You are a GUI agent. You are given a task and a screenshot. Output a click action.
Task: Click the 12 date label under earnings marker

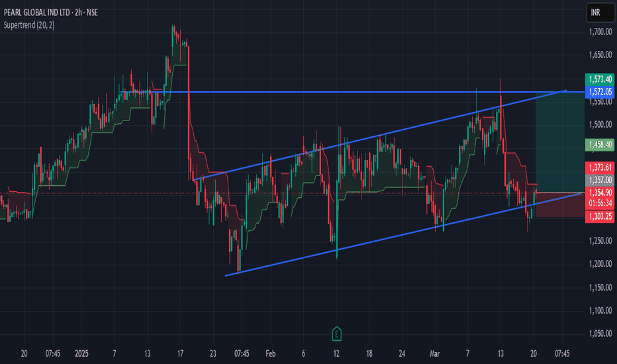[336, 353]
